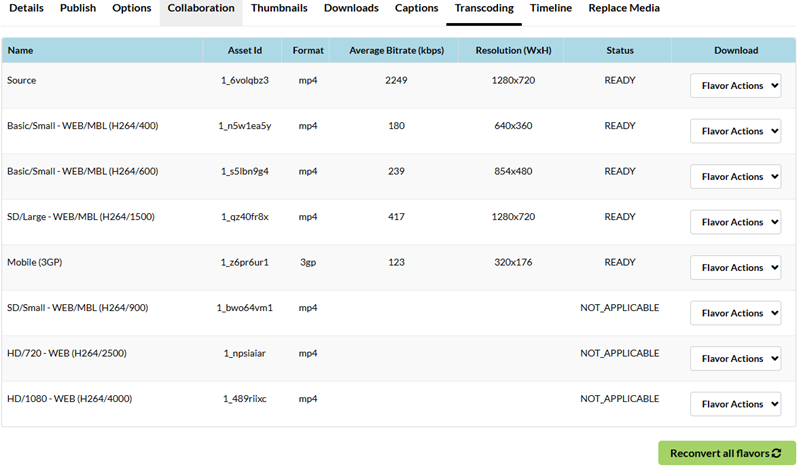The height and width of the screenshot is (476, 801).
Task: Switch to the Captions tab
Action: [416, 8]
